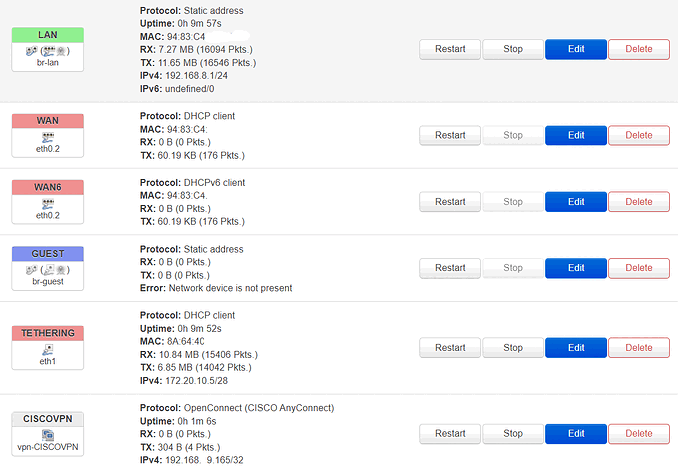
Task: Delete the WAN interface
Action: coord(639,135)
